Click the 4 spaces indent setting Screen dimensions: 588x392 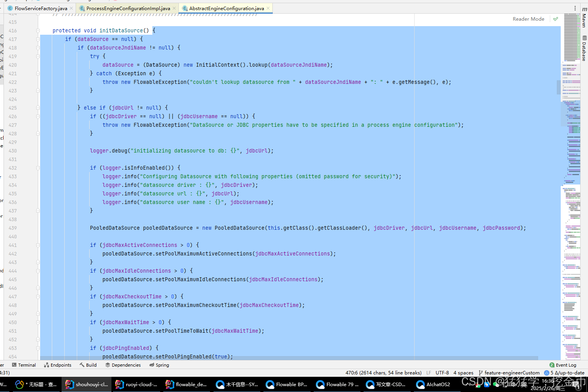pos(463,372)
